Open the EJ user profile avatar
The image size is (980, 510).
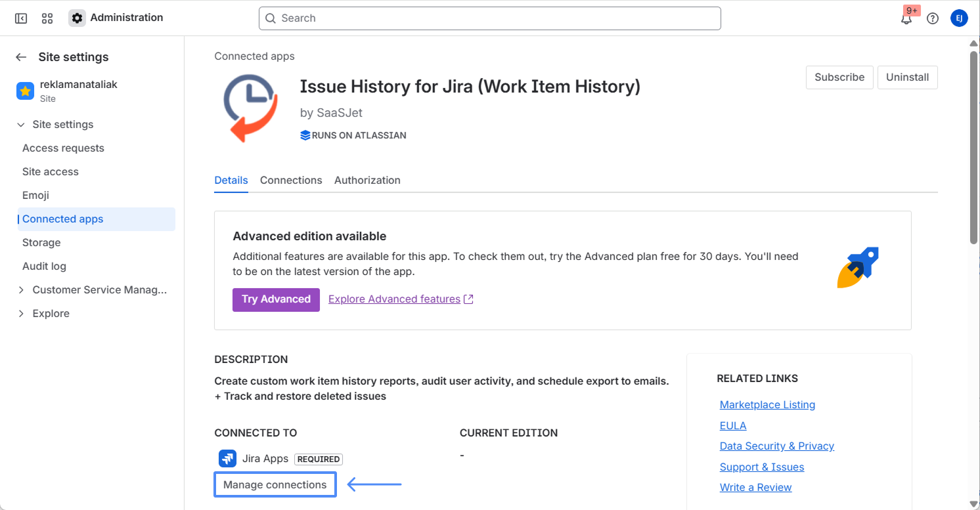[959, 18]
